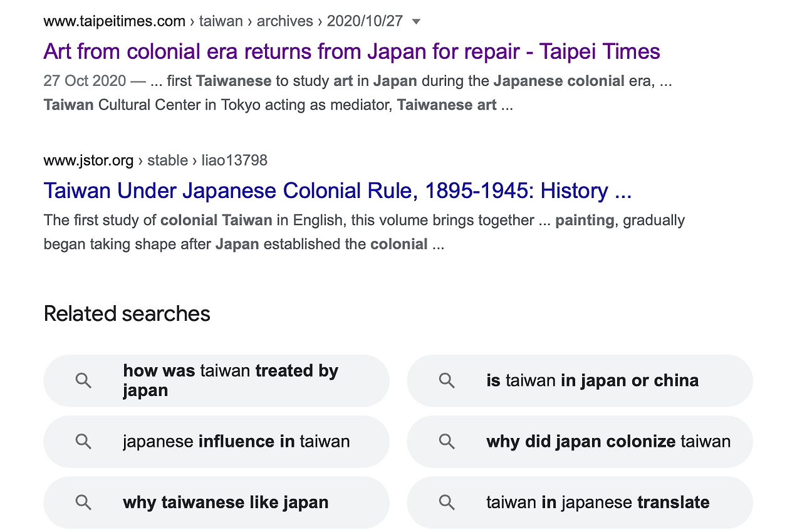Click magnifier icon beside "is taiwan in japan or china"
The image size is (802, 532).
click(x=447, y=380)
